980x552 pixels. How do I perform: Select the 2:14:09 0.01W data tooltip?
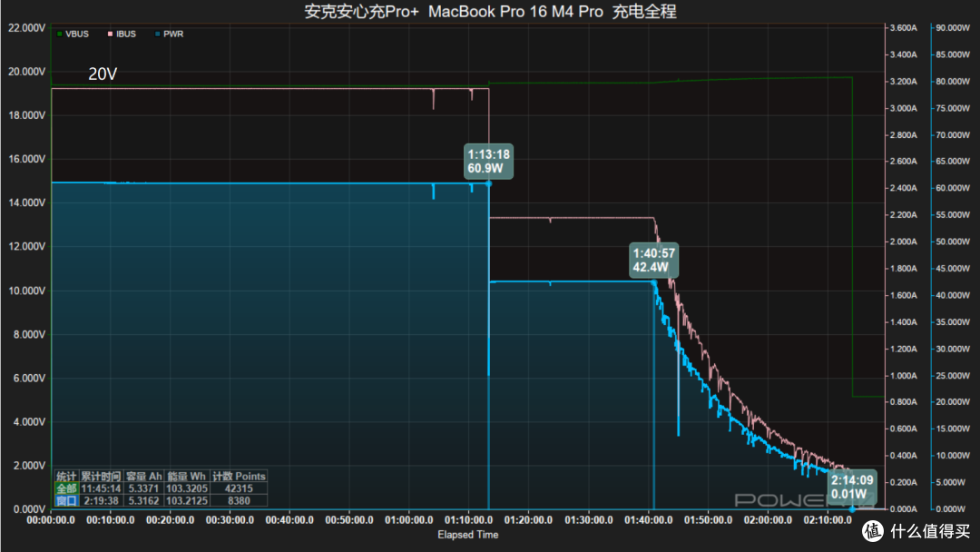852,487
